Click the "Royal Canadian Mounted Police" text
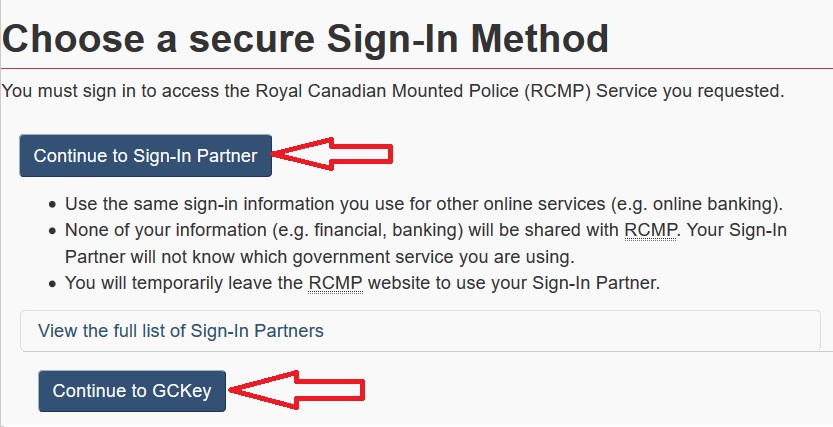833x427 pixels. pos(389,91)
